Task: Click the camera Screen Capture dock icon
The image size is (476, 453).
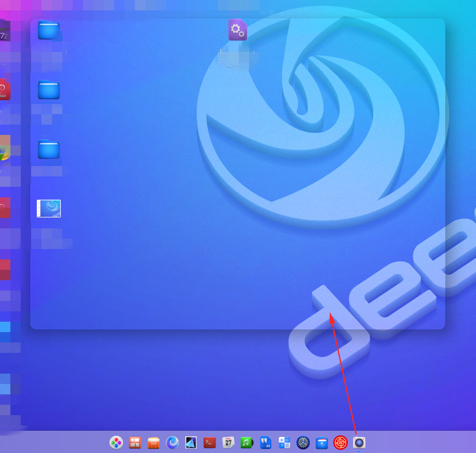Action: tap(359, 443)
